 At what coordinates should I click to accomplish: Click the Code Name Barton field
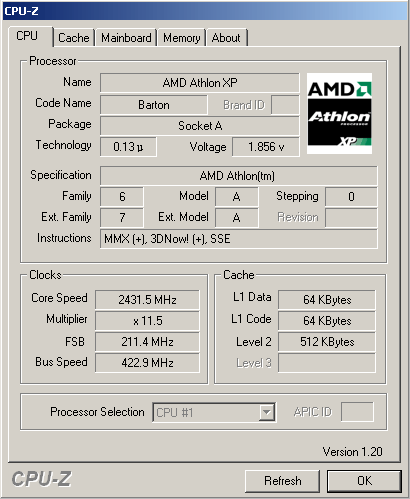(x=154, y=105)
